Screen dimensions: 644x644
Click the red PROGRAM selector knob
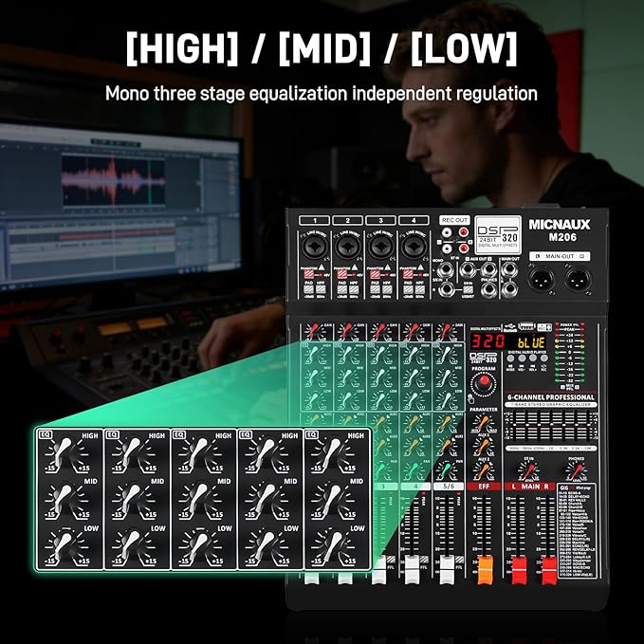point(484,381)
